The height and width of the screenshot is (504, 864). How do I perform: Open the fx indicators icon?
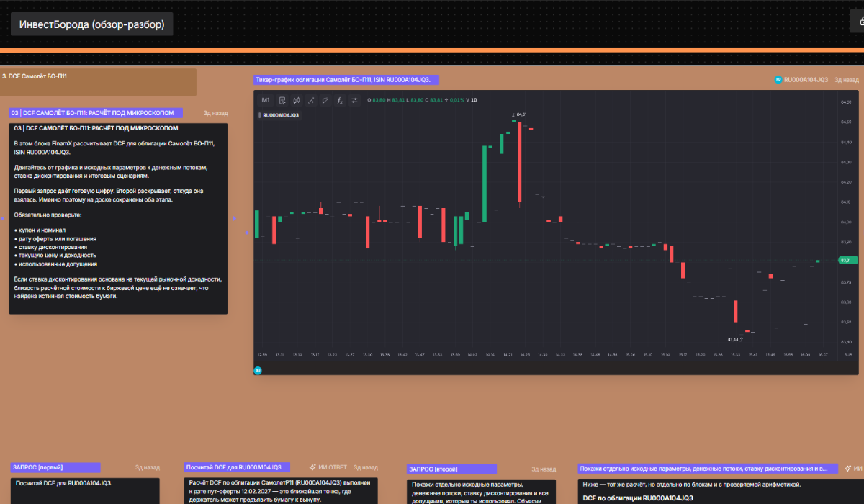[x=340, y=100]
